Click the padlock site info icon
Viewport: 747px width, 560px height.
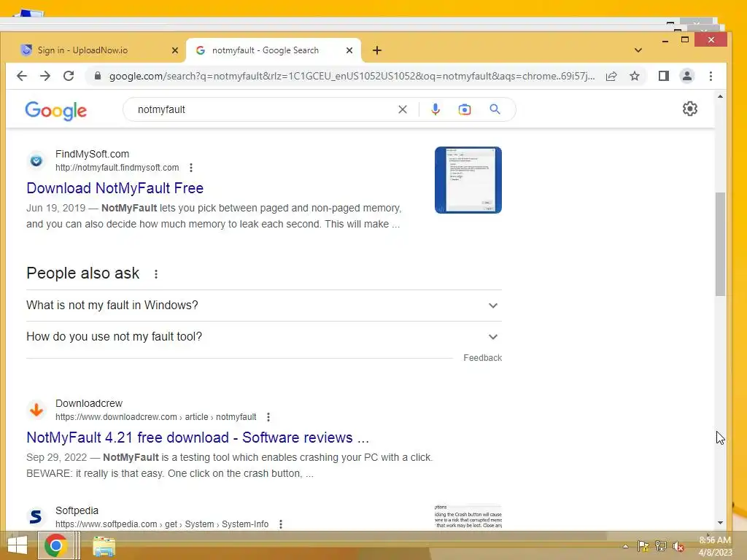point(98,76)
